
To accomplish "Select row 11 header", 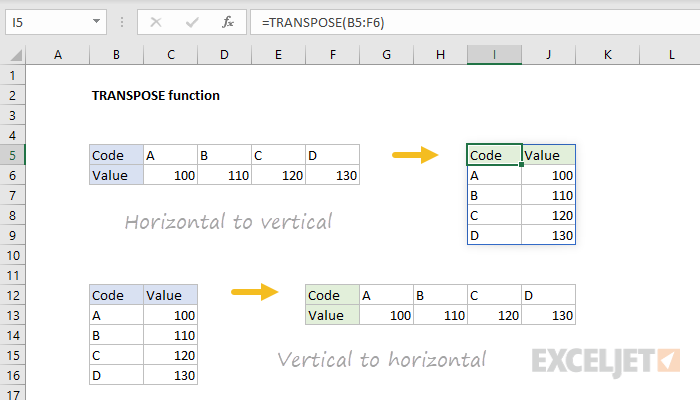I will [x=12, y=275].
